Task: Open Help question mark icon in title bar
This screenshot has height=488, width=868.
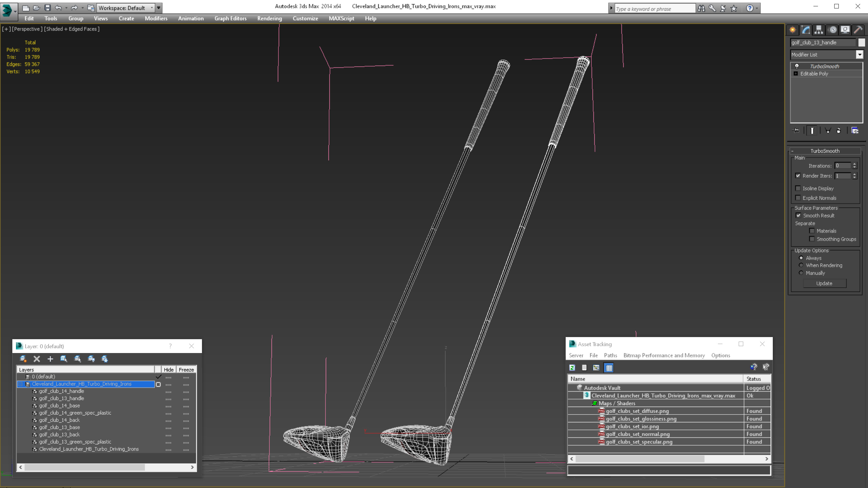Action: [x=750, y=8]
